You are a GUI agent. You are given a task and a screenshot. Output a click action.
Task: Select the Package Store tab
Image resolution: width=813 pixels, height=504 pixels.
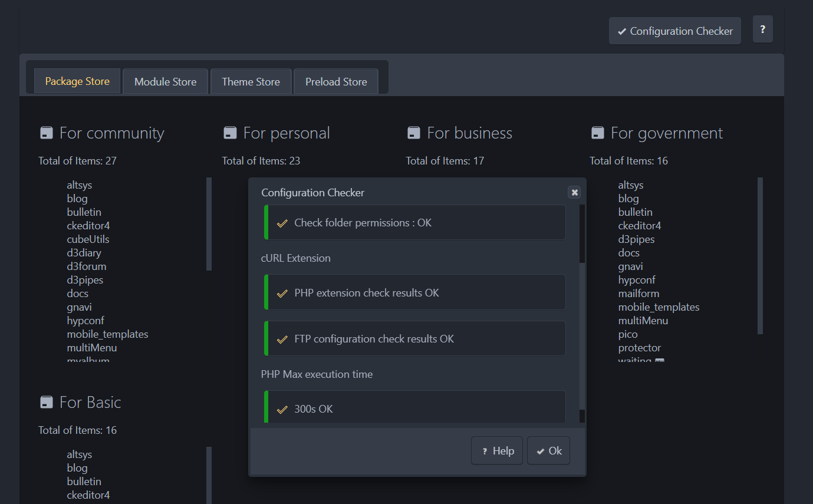click(77, 81)
